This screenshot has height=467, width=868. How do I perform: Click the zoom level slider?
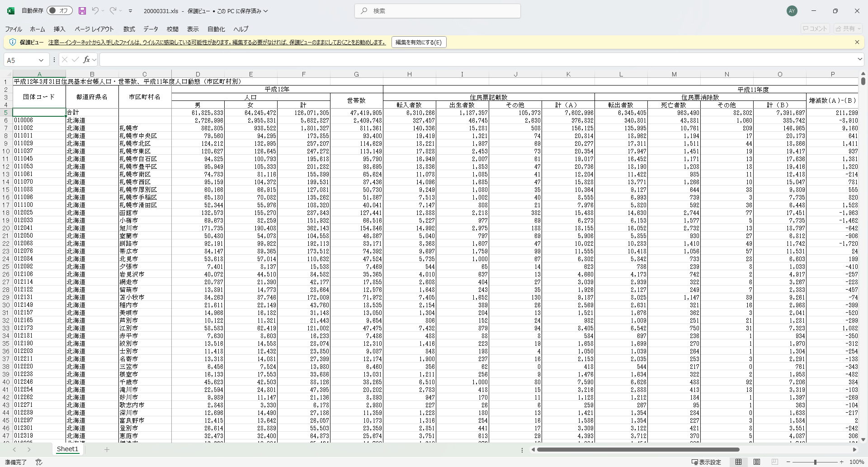click(x=815, y=462)
